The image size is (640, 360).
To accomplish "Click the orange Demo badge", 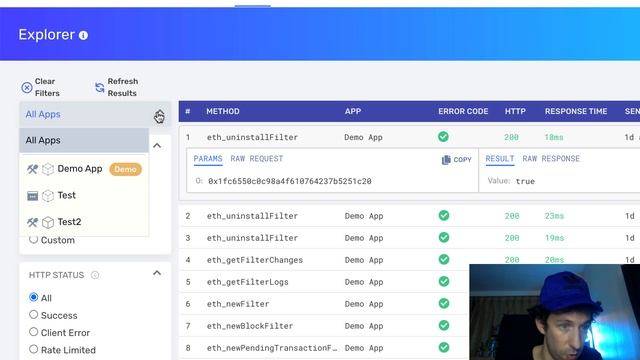I will [125, 169].
